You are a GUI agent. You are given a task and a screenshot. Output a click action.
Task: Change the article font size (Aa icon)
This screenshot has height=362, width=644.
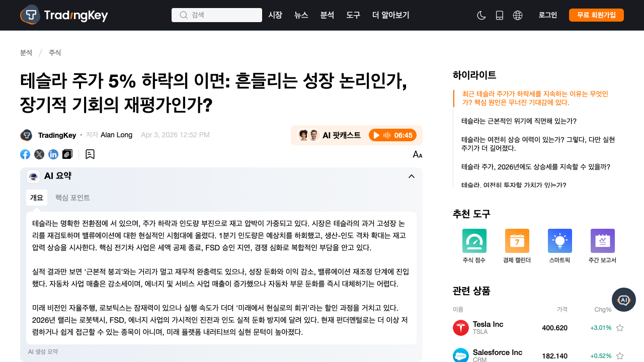point(418,154)
